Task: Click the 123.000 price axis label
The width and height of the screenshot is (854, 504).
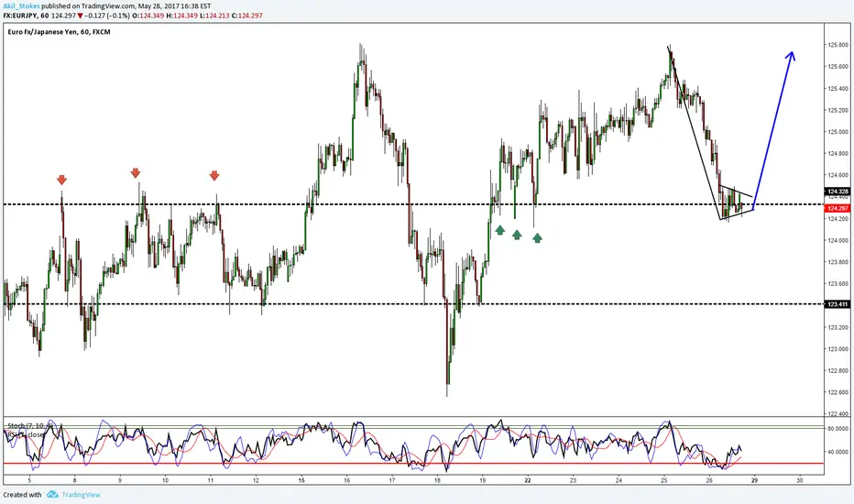Action: 838,349
